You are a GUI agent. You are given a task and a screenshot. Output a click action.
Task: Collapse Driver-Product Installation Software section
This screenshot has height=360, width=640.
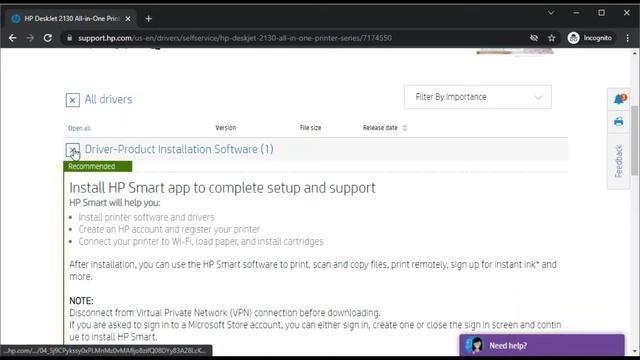coord(73,150)
